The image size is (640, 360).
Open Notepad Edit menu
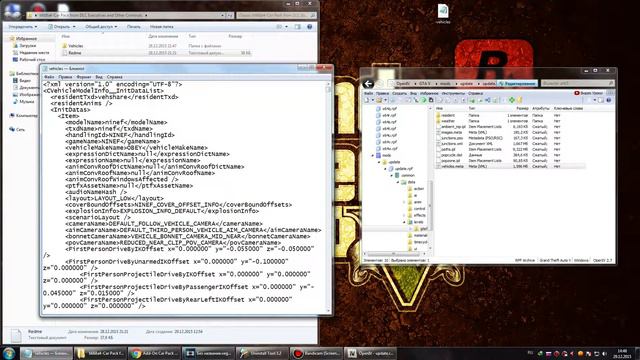tap(65, 77)
